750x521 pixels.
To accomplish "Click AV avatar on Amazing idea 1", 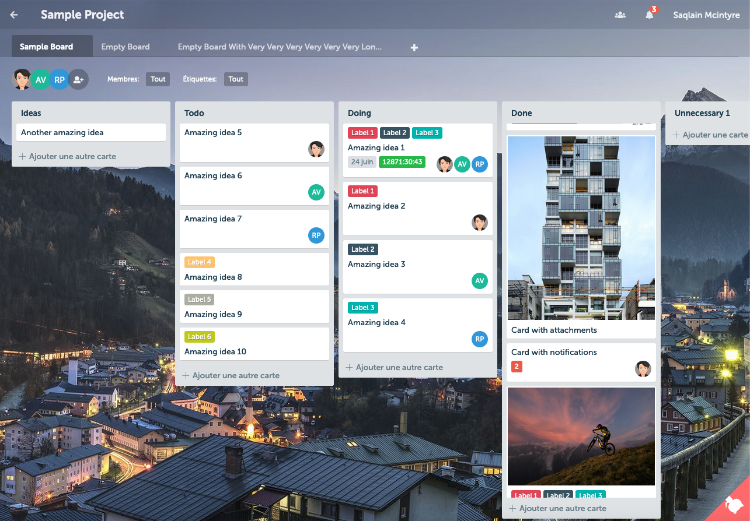I will (462, 164).
